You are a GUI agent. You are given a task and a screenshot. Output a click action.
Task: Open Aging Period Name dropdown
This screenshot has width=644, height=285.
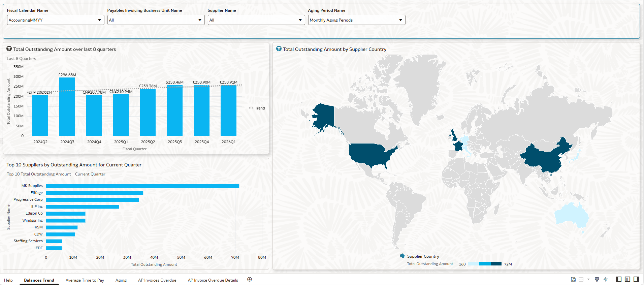(357, 20)
